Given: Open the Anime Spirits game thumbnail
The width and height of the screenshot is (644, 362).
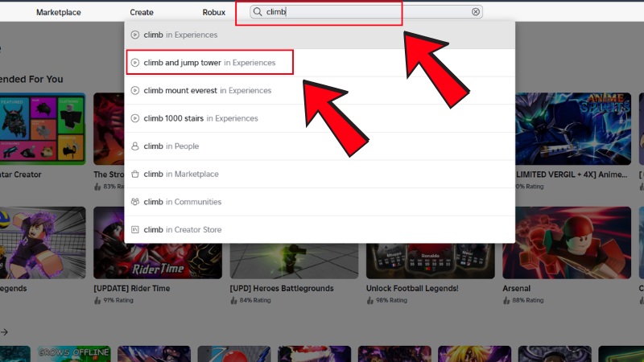Looking at the screenshot, I should point(572,129).
